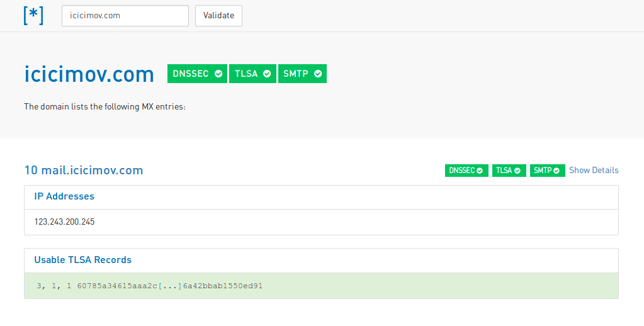Click the small TLSA badge checkmark in MX row
The height and width of the screenshot is (326, 644).
517,171
